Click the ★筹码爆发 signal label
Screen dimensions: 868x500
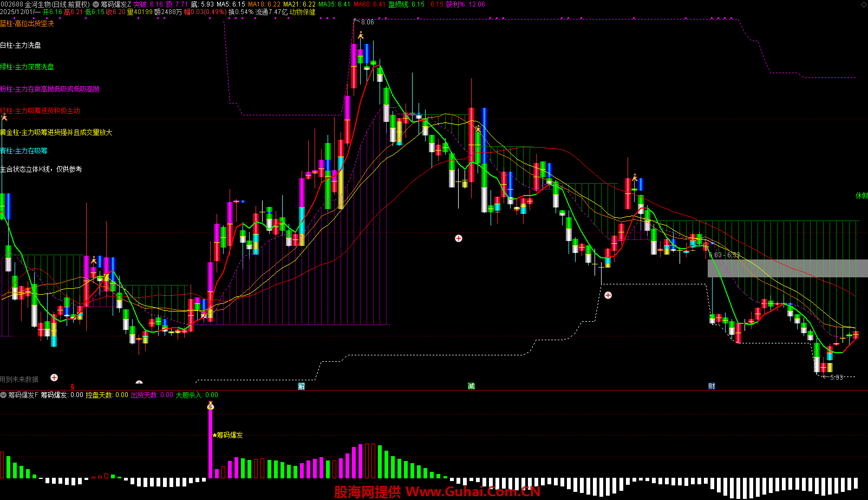[227, 435]
